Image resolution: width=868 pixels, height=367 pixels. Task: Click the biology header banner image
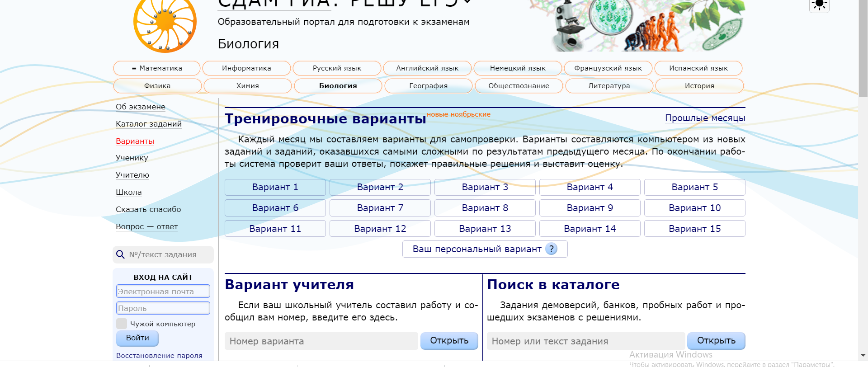[637, 25]
